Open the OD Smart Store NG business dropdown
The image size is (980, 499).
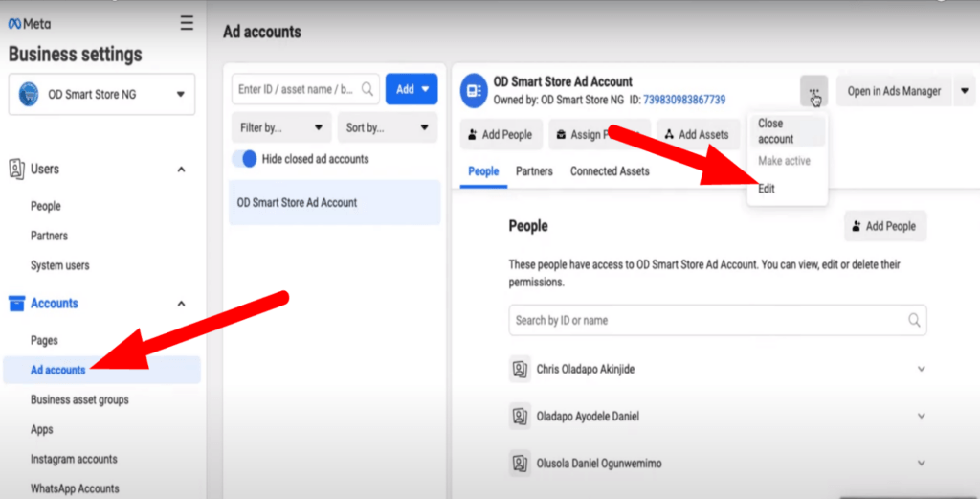(x=101, y=95)
